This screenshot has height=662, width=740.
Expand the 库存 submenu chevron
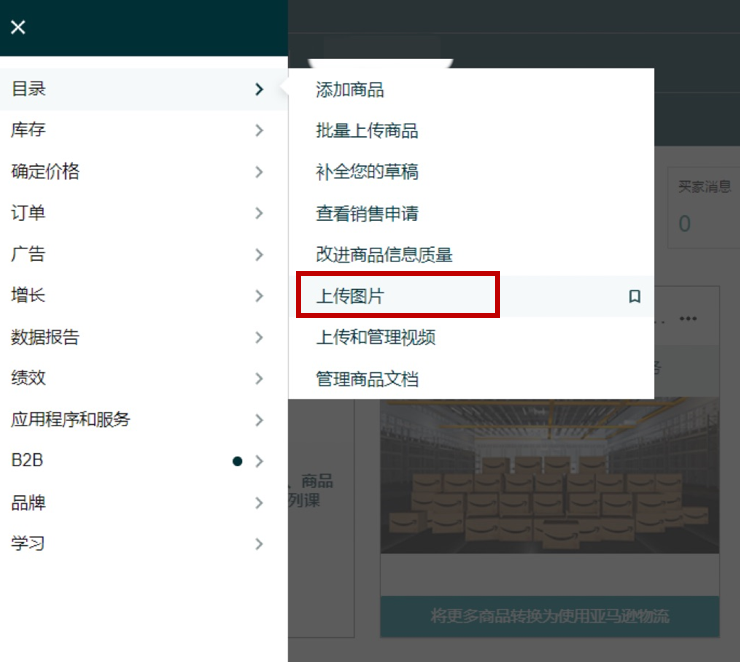259,130
